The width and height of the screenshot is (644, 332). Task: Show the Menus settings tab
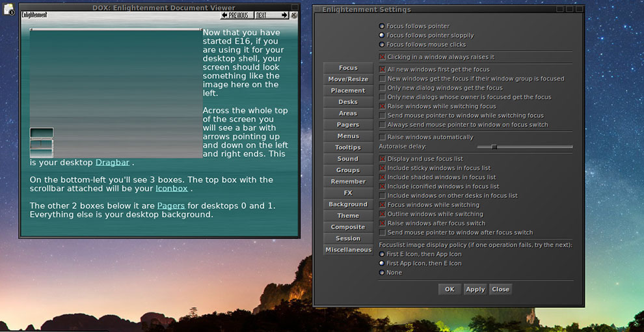coord(348,136)
